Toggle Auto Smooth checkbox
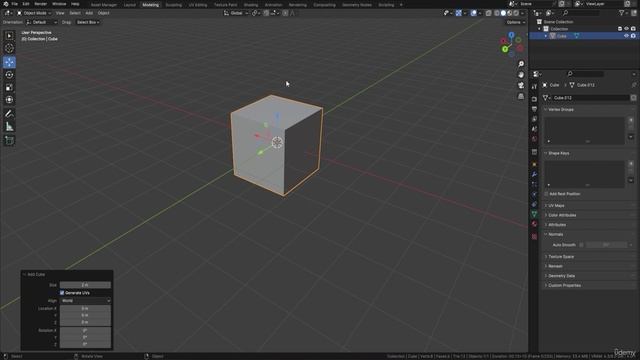Screen dimensions: 640x360 pos(582,245)
